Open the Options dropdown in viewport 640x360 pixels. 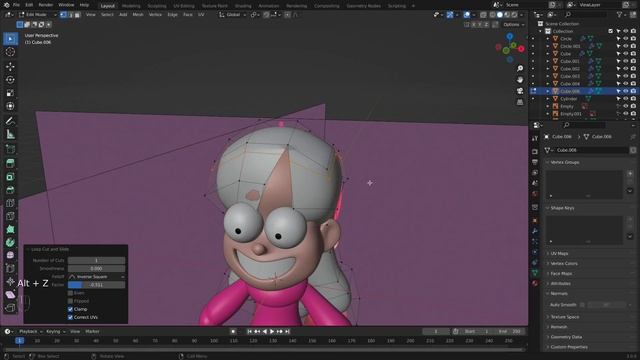pyautogui.click(x=513, y=24)
